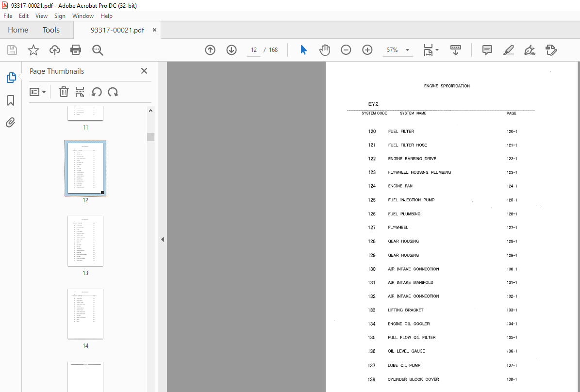Click 'LUBE OIL PUMP' text
580x392 pixels.
pos(404,365)
